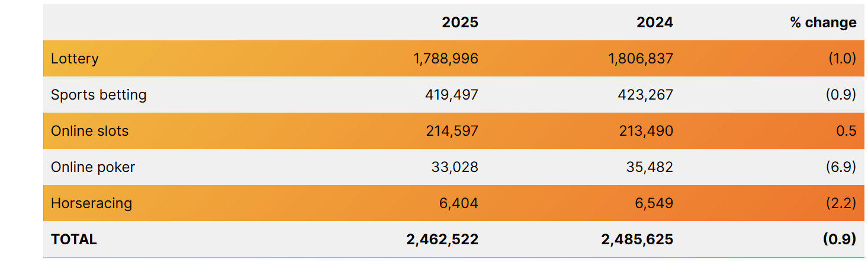Click the 2025 total 2,462,522

click(x=442, y=240)
